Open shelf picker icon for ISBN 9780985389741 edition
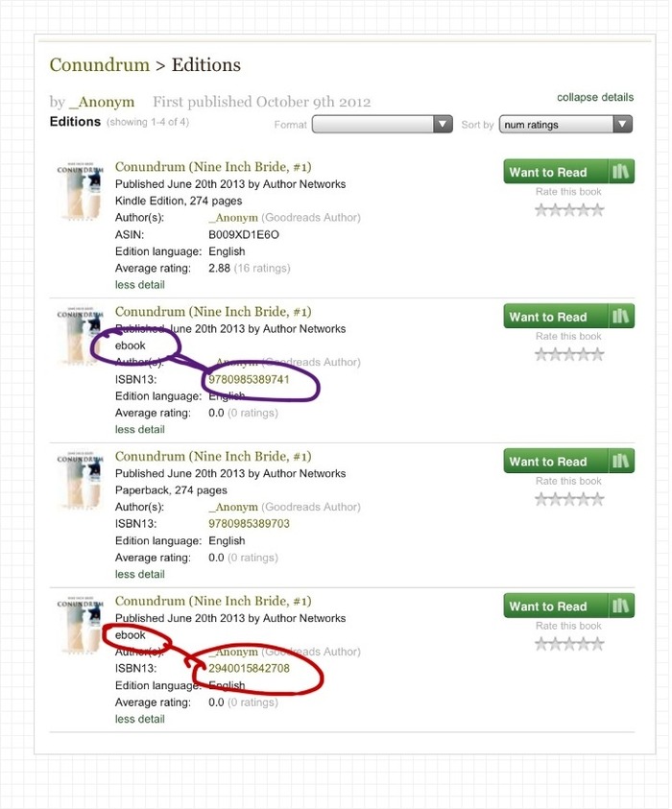672x809 pixels. point(622,317)
